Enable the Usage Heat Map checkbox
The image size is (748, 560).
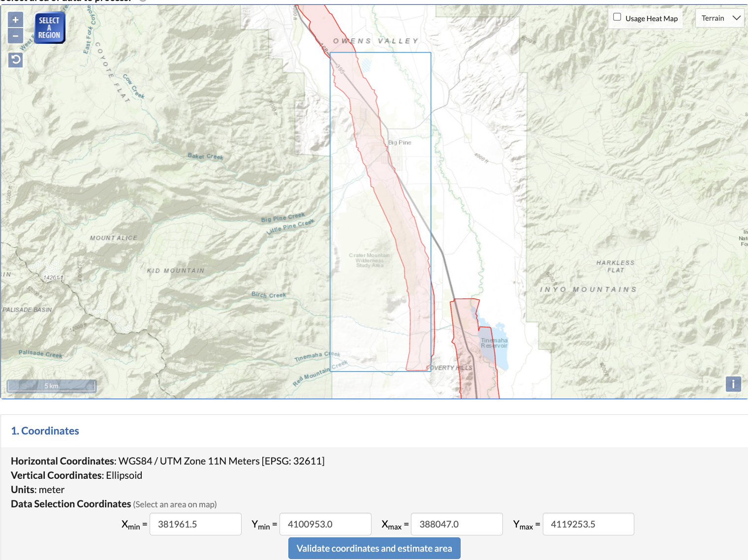click(x=617, y=17)
